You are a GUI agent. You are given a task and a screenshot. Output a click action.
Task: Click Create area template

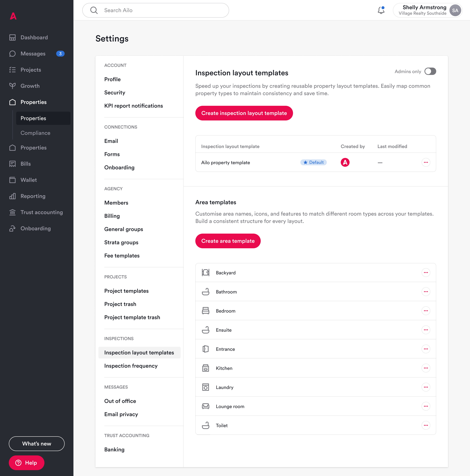pos(228,241)
